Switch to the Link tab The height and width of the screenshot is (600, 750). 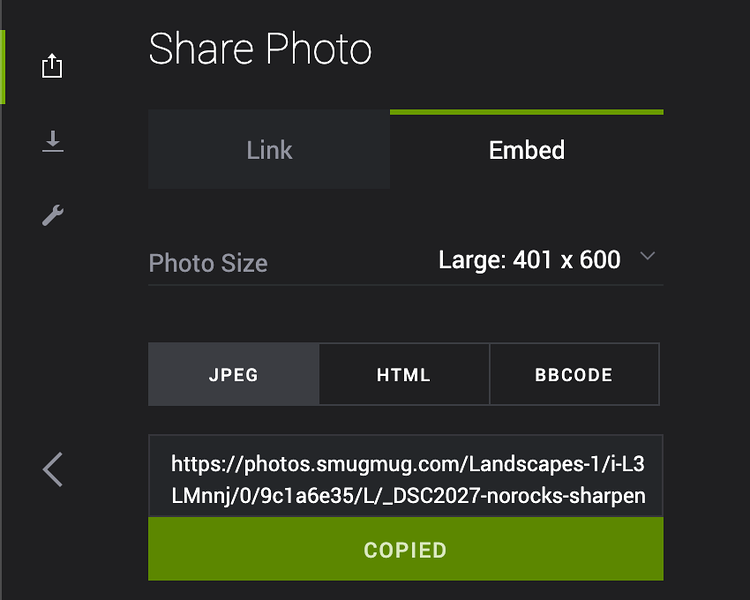click(269, 149)
